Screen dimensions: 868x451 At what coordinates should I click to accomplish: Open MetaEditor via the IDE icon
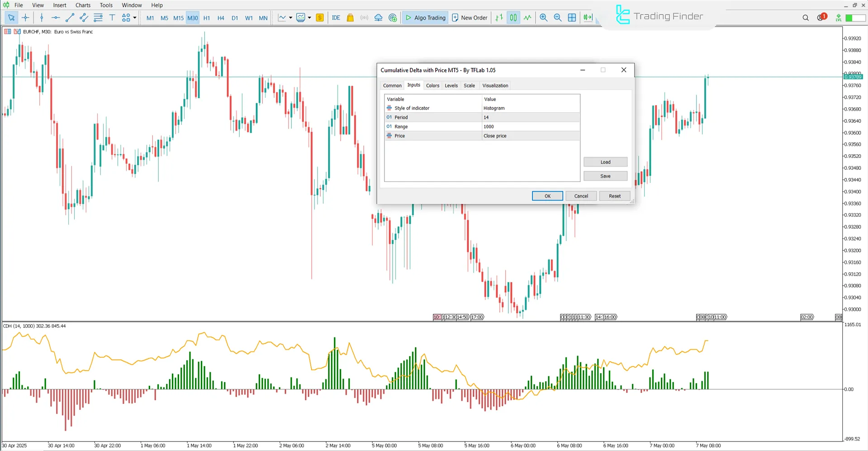(336, 18)
